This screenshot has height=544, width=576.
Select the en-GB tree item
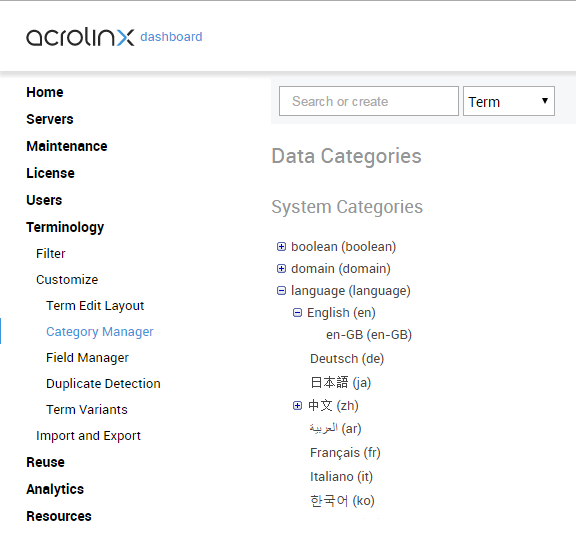click(x=369, y=335)
